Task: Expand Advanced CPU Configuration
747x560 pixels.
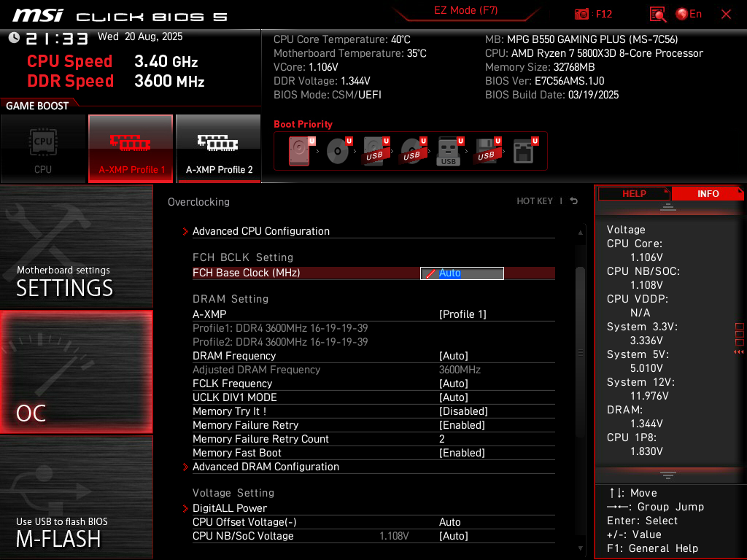Action: 260,231
